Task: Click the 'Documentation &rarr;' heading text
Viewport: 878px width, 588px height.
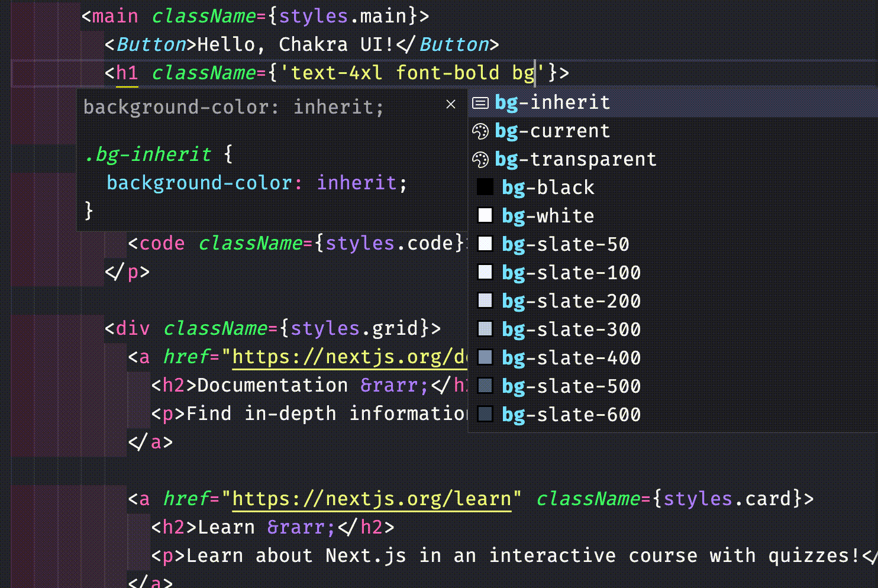Action: point(313,385)
